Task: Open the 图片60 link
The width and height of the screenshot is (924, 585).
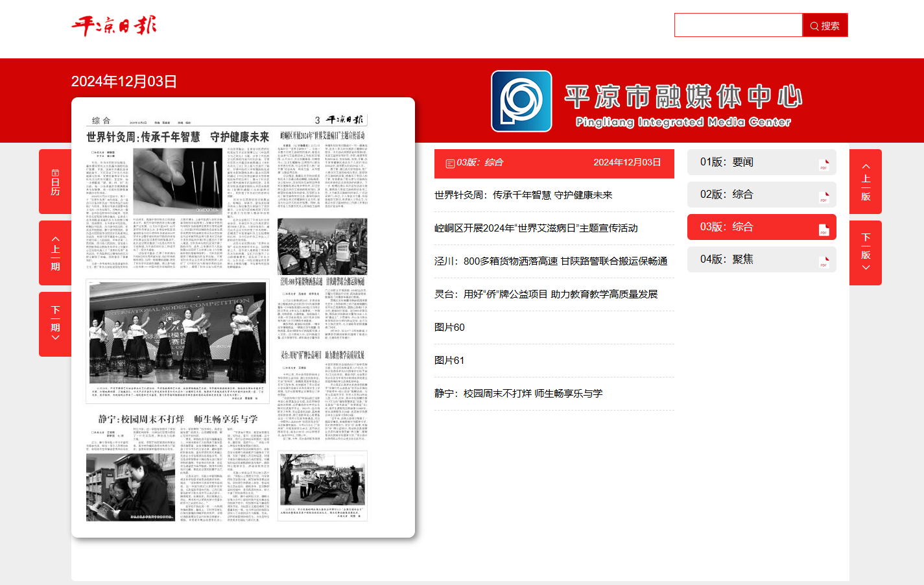Action: pyautogui.click(x=449, y=328)
